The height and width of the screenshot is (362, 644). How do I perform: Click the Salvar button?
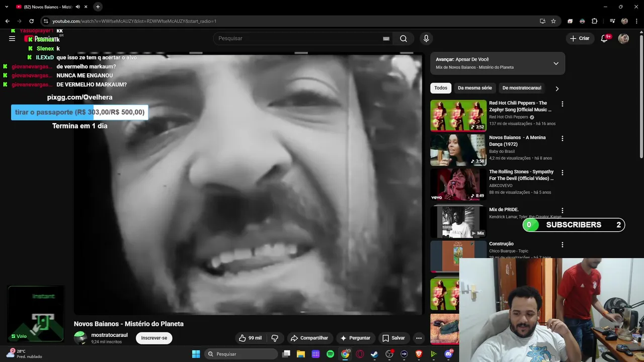pos(393,338)
